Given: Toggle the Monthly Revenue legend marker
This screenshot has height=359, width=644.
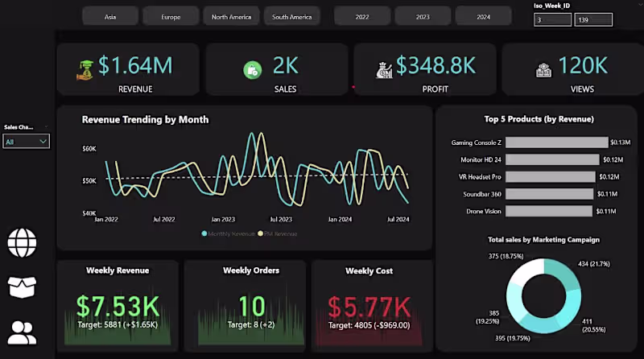Looking at the screenshot, I should [x=204, y=233].
